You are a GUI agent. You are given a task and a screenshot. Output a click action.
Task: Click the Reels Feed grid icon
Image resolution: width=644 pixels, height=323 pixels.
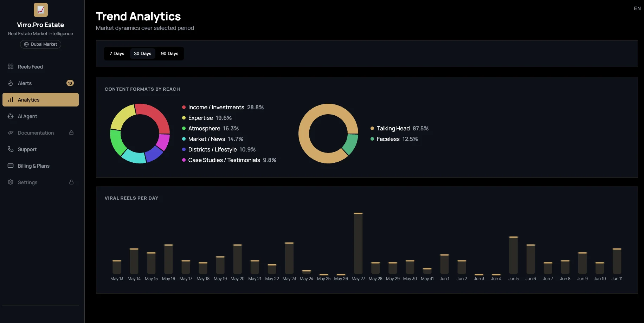pyautogui.click(x=11, y=66)
